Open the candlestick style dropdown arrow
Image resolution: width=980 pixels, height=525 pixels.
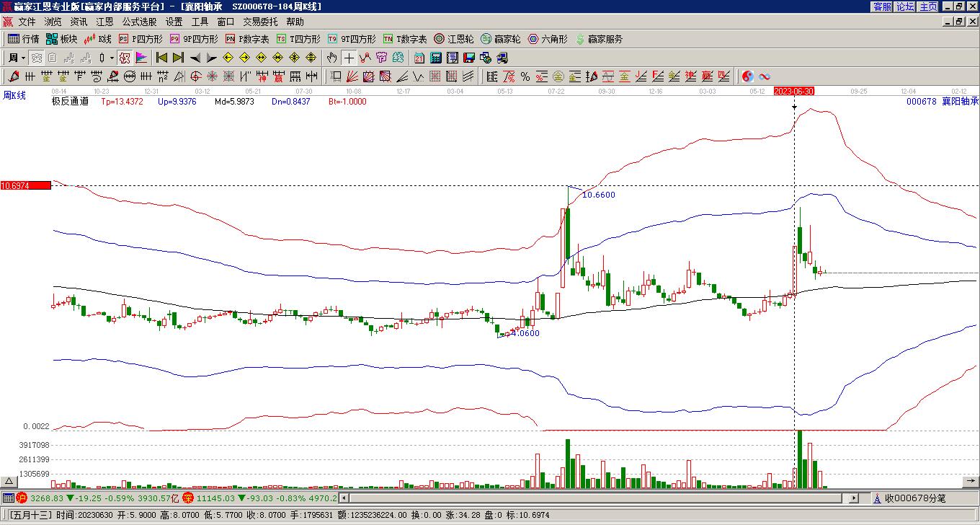click(112, 58)
